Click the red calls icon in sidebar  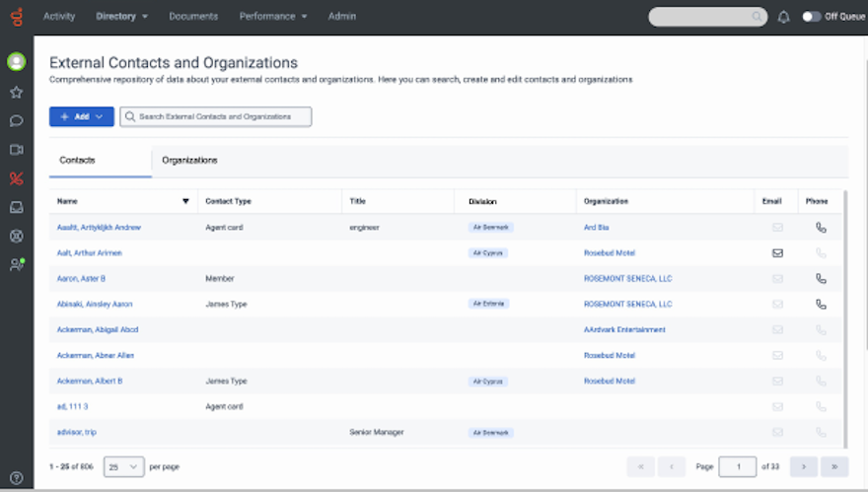click(16, 178)
